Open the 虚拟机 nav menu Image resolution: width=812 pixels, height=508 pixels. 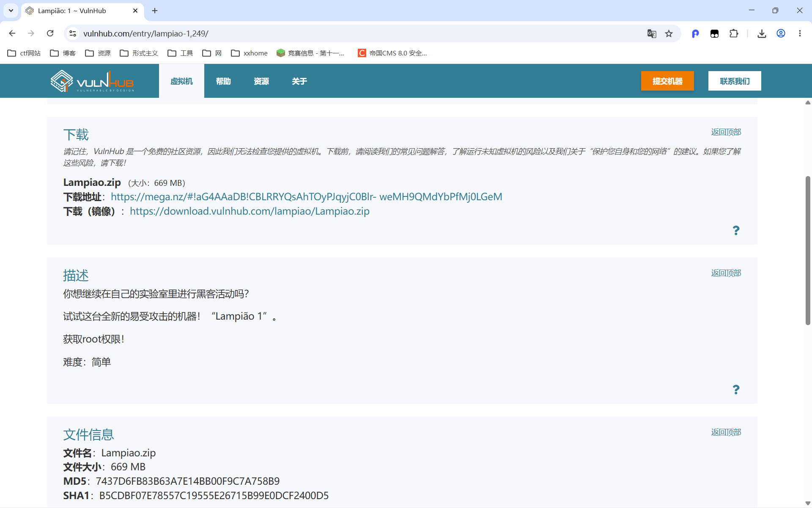tap(181, 81)
